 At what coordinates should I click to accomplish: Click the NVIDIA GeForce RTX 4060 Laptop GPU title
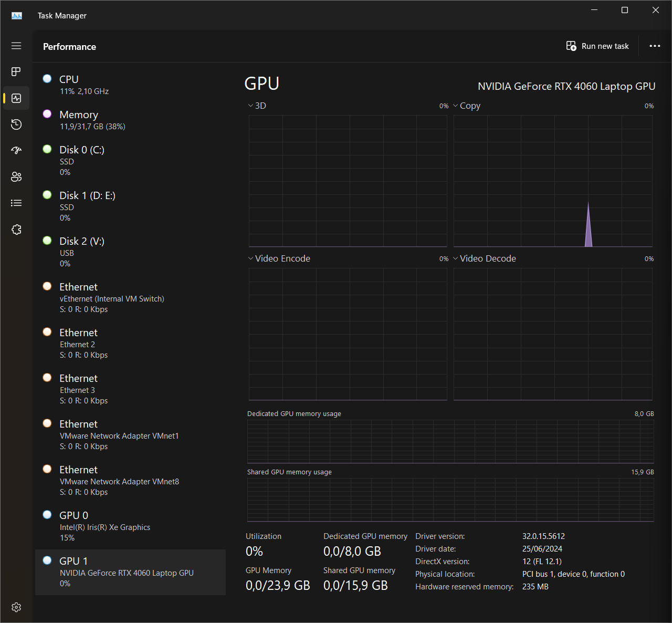[566, 86]
